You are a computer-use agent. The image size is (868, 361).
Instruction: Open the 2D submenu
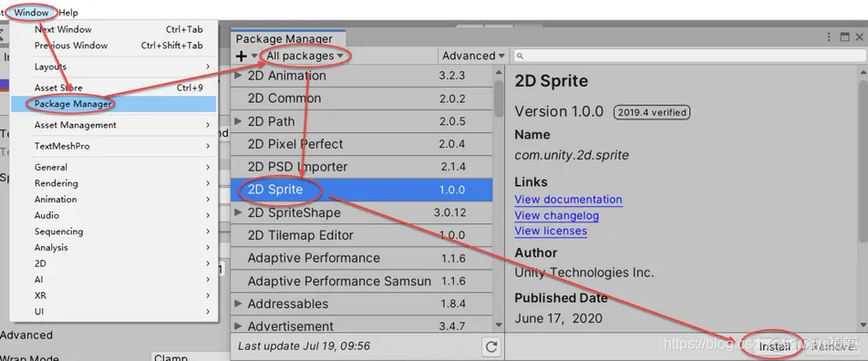coord(113,263)
